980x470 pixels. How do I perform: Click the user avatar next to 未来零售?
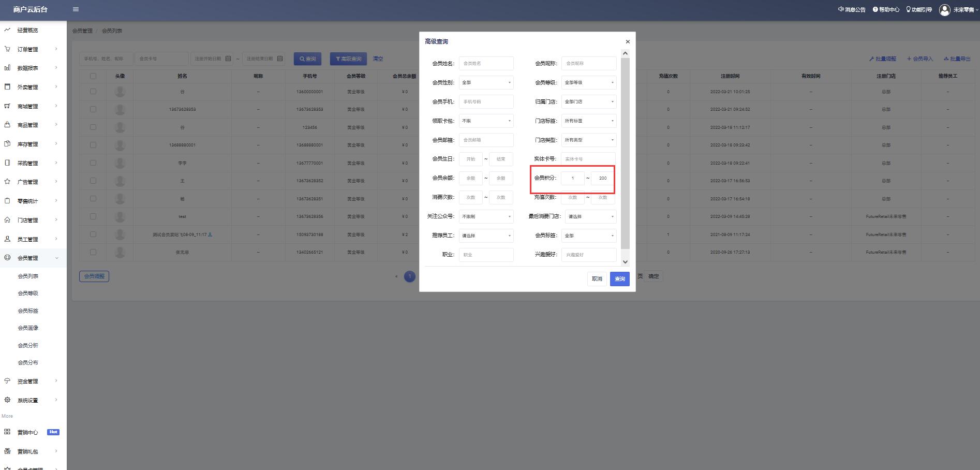945,10
